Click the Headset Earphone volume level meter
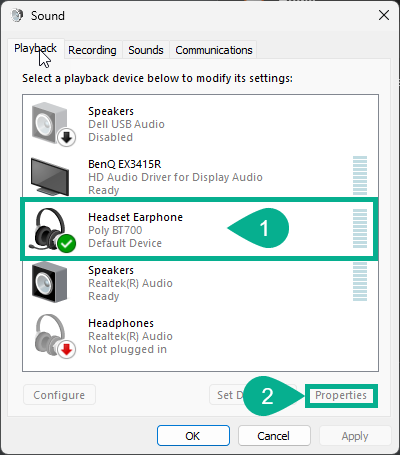The image size is (400, 455). (x=360, y=229)
